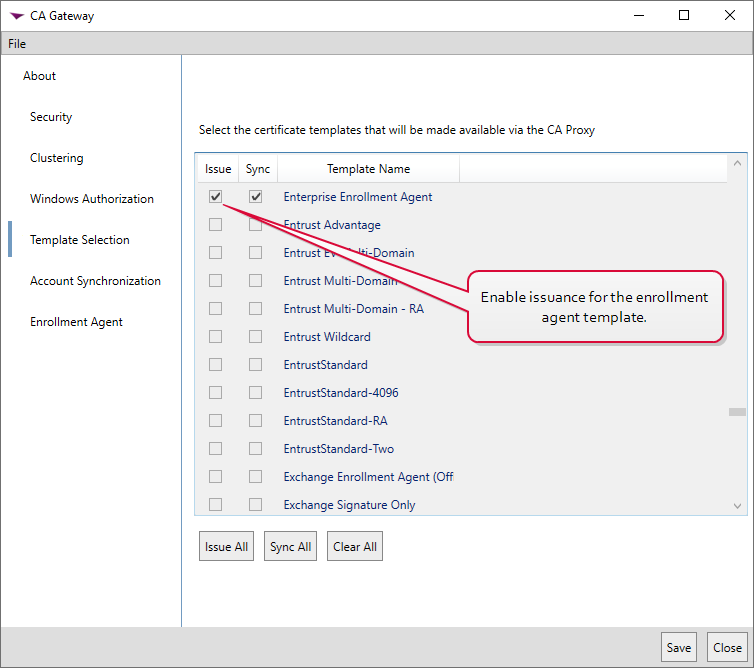The height and width of the screenshot is (668, 754).
Task: Uncheck Sync for Enterprise Enrollment Agent
Action: tap(256, 197)
